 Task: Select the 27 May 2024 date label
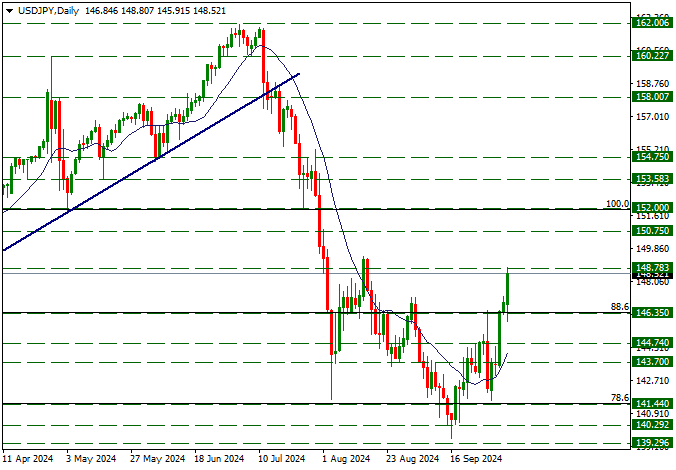157,459
